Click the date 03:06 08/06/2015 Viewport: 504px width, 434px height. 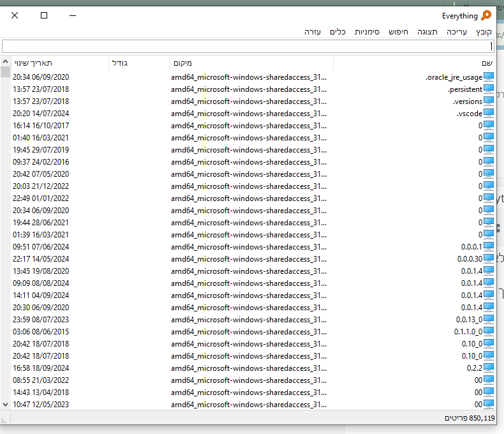pyautogui.click(x=41, y=332)
